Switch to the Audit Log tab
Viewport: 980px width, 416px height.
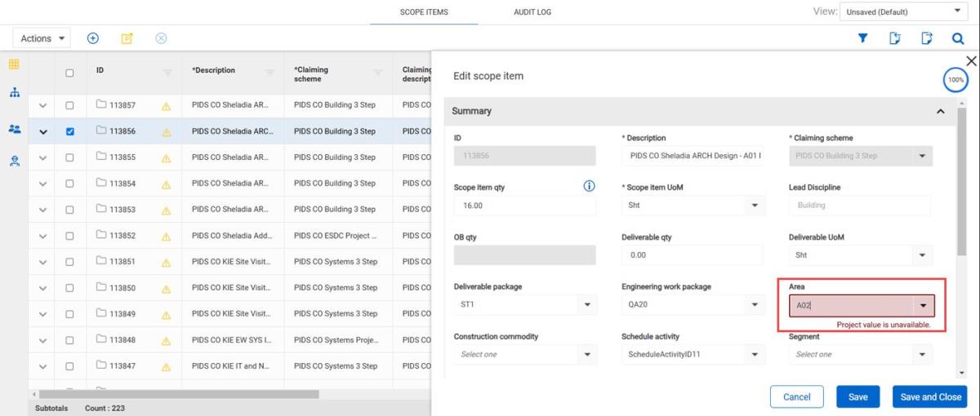pyautogui.click(x=532, y=12)
